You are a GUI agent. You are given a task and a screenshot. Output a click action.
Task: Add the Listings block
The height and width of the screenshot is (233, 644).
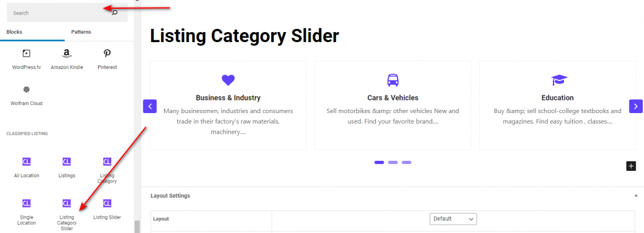tap(67, 168)
